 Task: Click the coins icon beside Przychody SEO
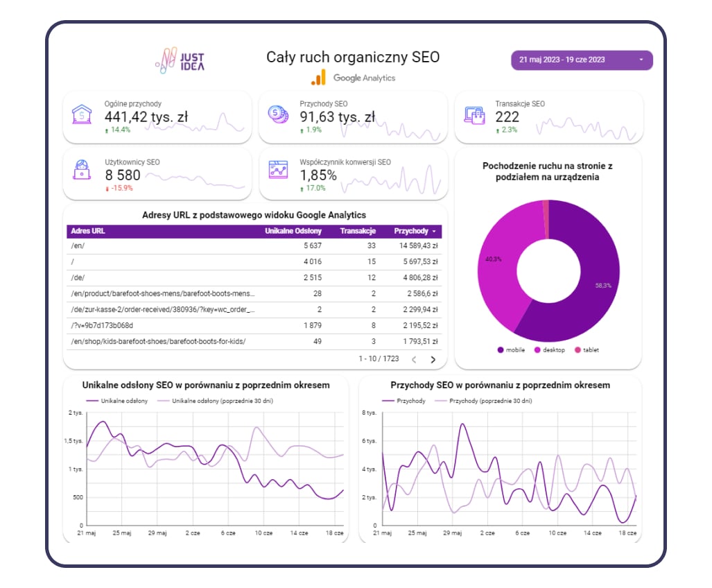tap(278, 114)
